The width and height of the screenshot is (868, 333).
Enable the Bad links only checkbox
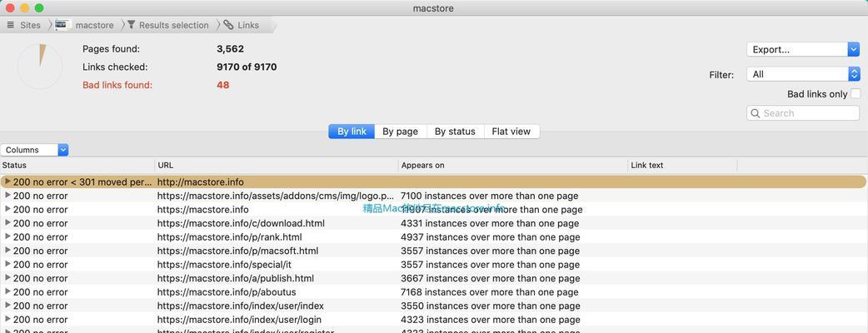(856, 93)
